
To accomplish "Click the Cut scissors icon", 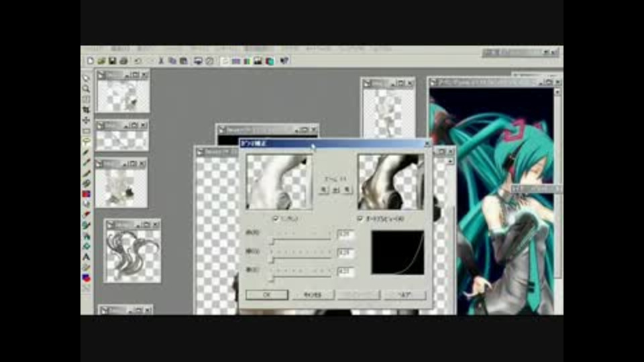I will (161, 61).
